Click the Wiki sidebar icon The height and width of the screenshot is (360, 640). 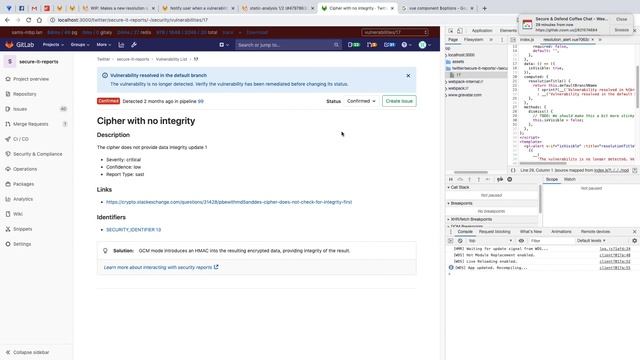coord(8,214)
